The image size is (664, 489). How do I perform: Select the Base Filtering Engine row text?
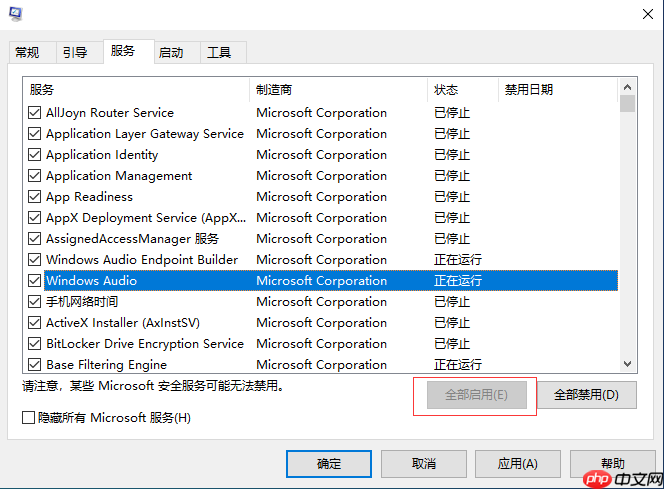tap(106, 365)
